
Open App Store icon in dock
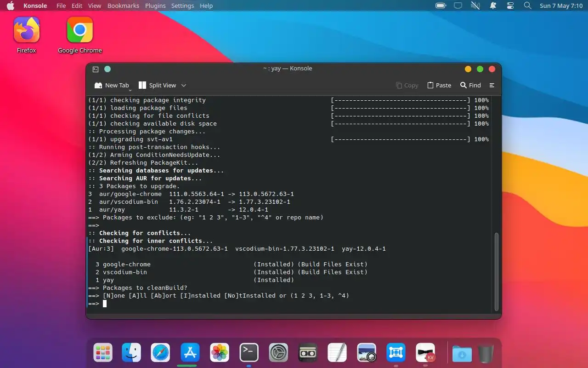[190, 353]
